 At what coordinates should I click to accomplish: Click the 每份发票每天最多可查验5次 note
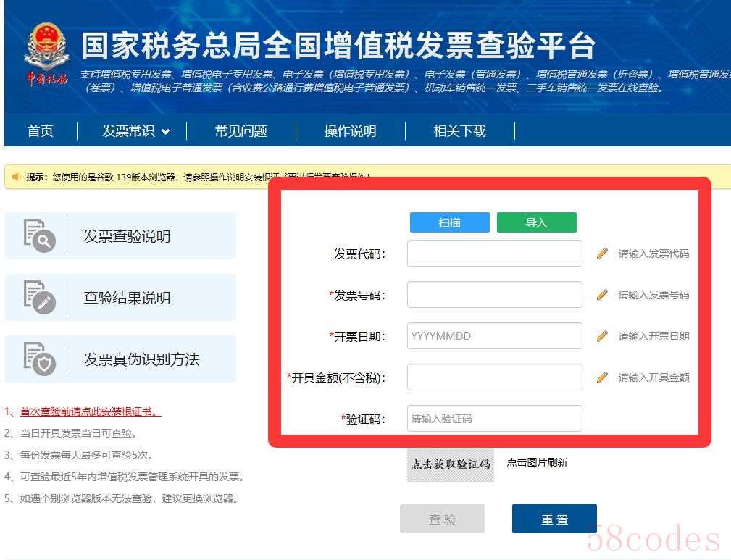pos(79,455)
